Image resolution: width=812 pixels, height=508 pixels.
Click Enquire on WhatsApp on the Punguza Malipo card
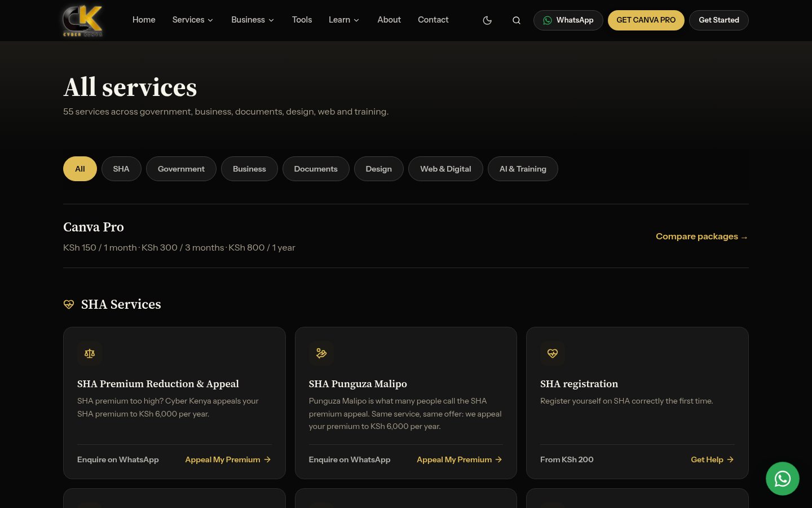point(350,459)
